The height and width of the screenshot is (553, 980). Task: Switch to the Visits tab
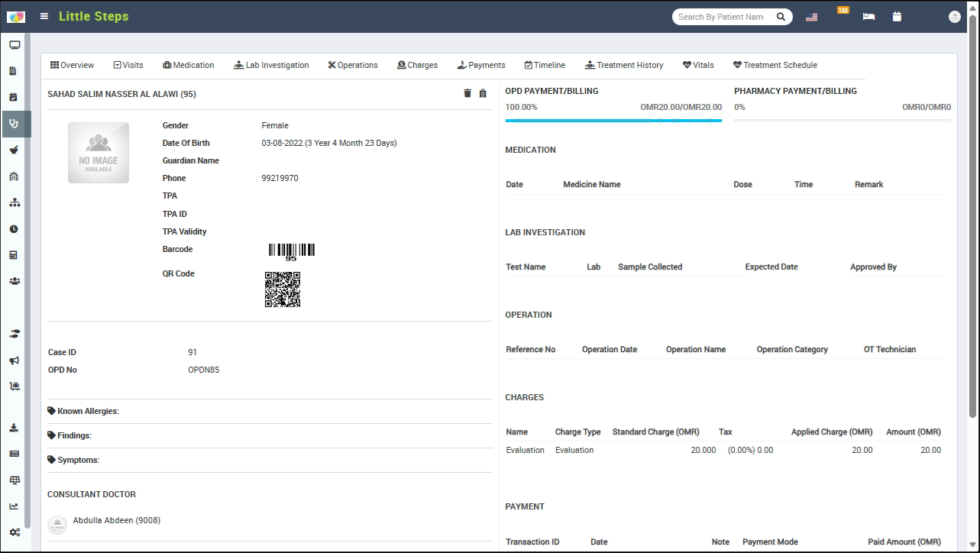tap(128, 65)
